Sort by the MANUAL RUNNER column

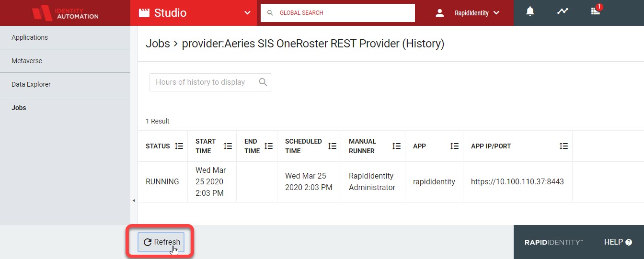(396, 146)
